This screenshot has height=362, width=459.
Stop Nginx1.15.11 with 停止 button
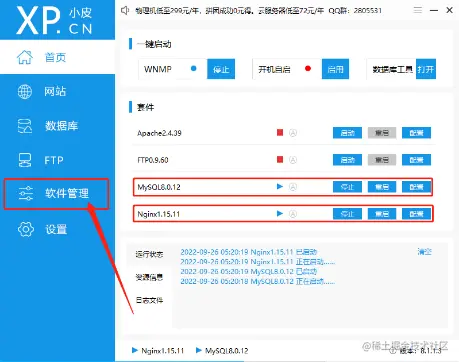(x=347, y=214)
